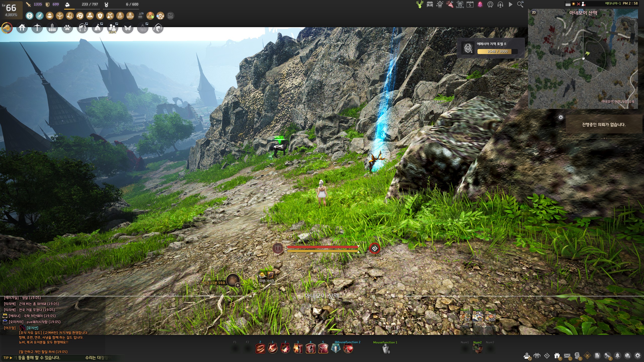This screenshot has width=644, height=362.
Task: Click the NPC head icon with badge 5
Action: (577, 356)
